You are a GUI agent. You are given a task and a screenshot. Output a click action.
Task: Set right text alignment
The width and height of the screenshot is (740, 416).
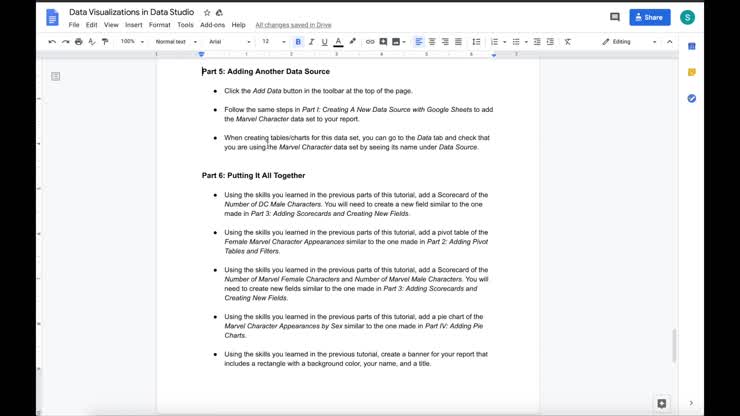coord(445,42)
